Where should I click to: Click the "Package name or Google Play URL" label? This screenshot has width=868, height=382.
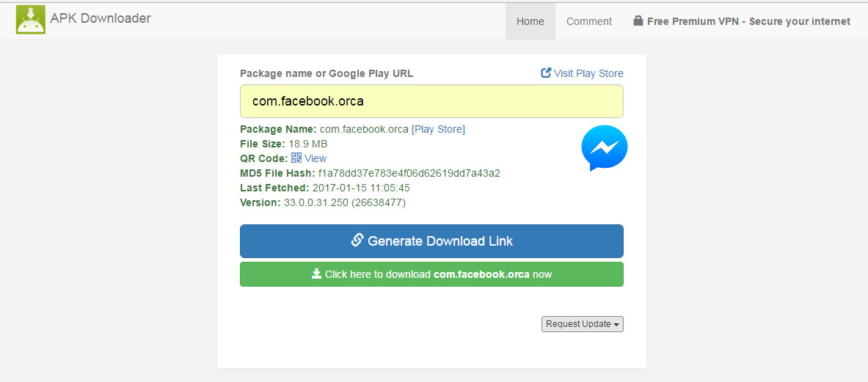point(327,73)
